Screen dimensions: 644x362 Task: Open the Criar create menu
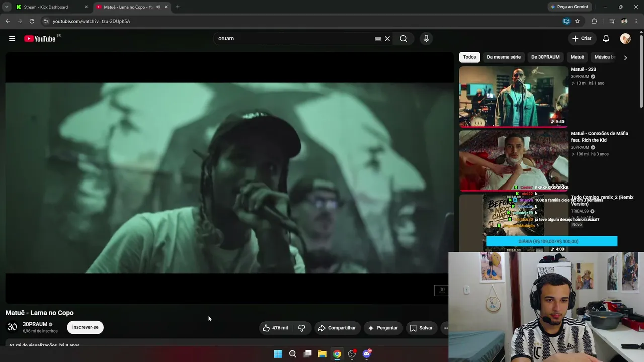point(582,39)
